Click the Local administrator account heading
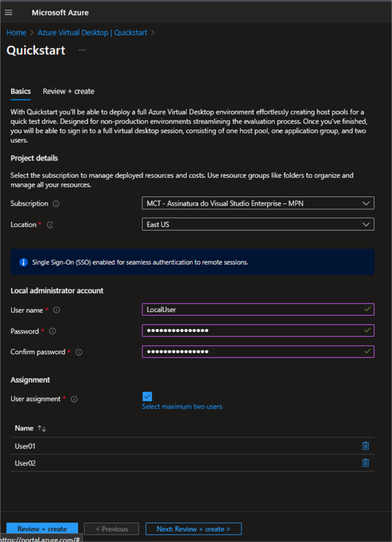 57,291
